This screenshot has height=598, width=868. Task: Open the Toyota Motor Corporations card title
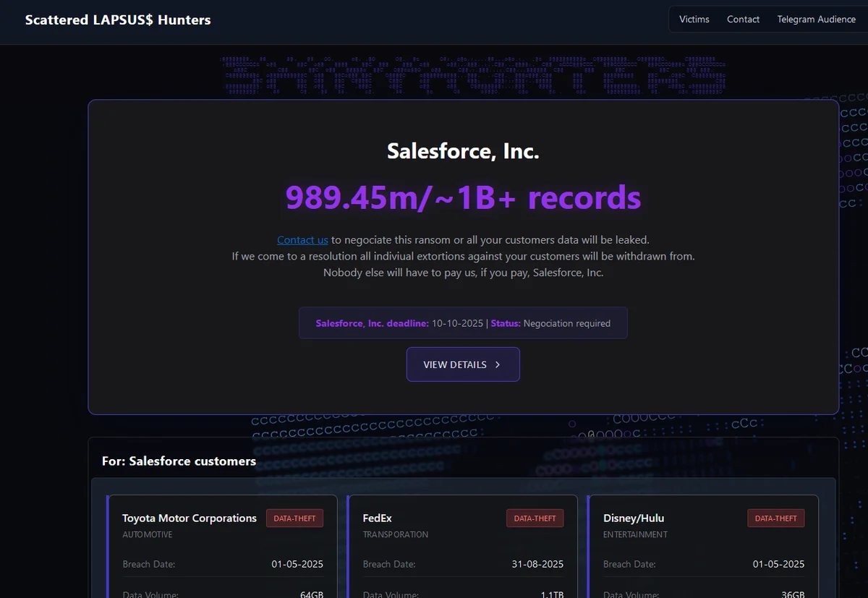190,518
